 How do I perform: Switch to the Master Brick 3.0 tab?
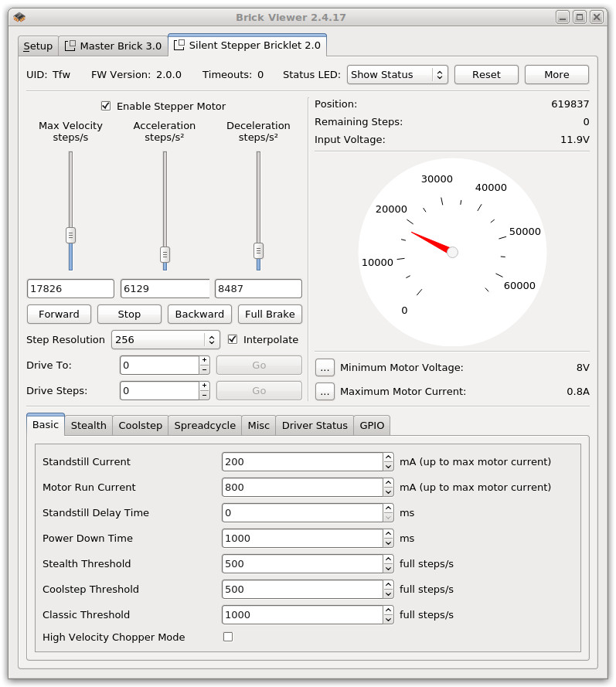[114, 46]
